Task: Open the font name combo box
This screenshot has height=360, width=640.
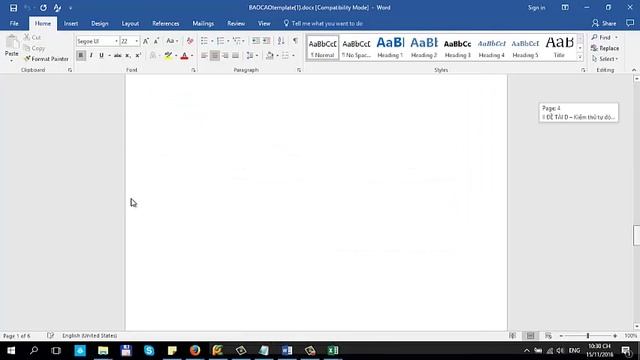Action: tap(97, 41)
